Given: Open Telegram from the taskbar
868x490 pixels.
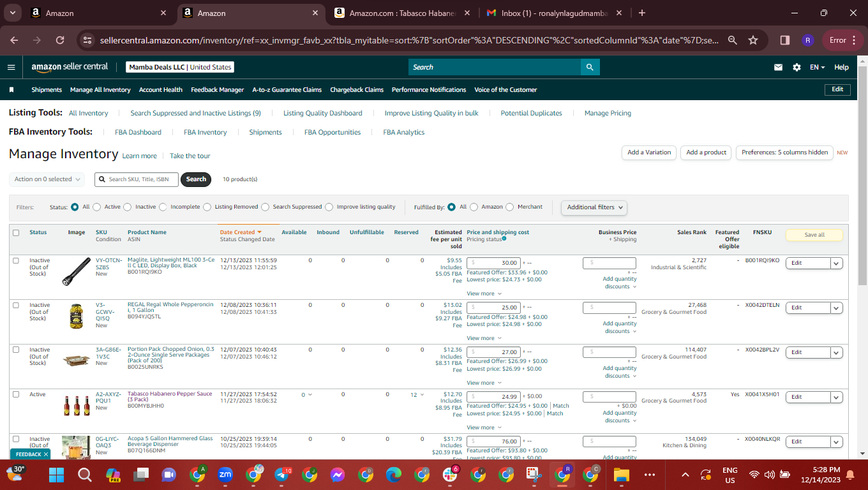Looking at the screenshot, I should (x=281, y=475).
